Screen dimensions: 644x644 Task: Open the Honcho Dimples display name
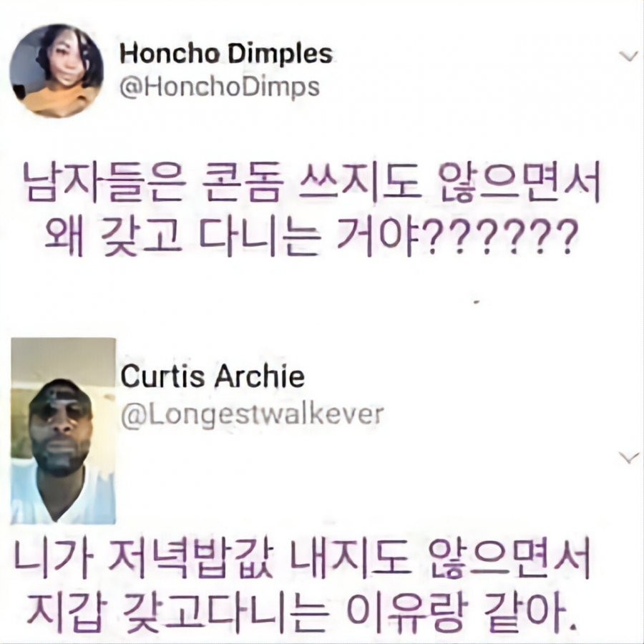click(x=226, y=54)
